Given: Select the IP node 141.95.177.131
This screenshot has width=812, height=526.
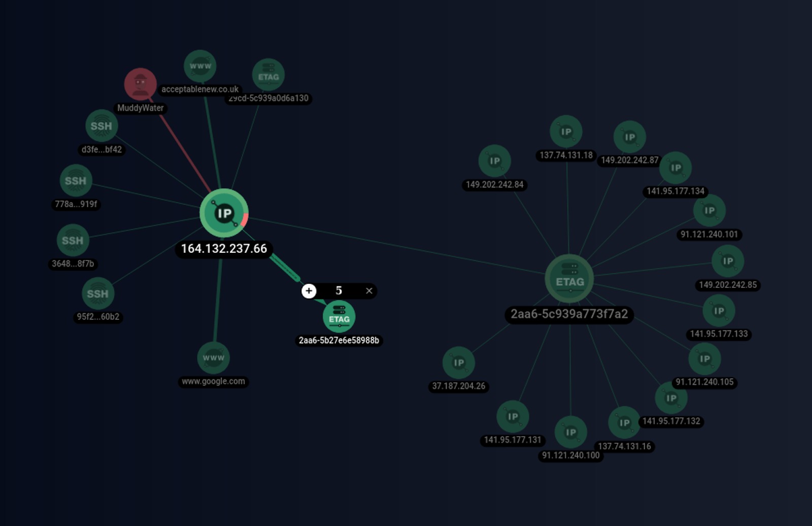Looking at the screenshot, I should [513, 417].
